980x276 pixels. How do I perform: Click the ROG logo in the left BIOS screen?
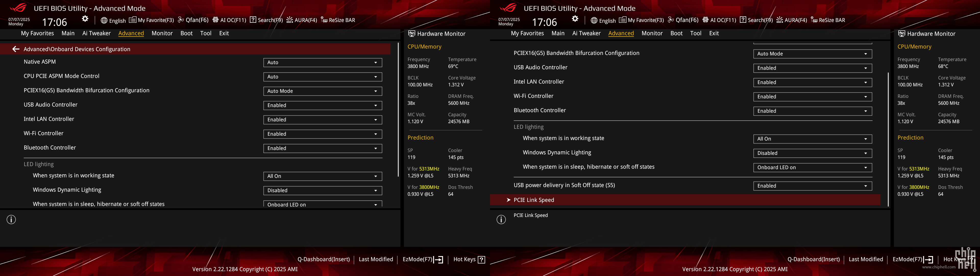[18, 8]
